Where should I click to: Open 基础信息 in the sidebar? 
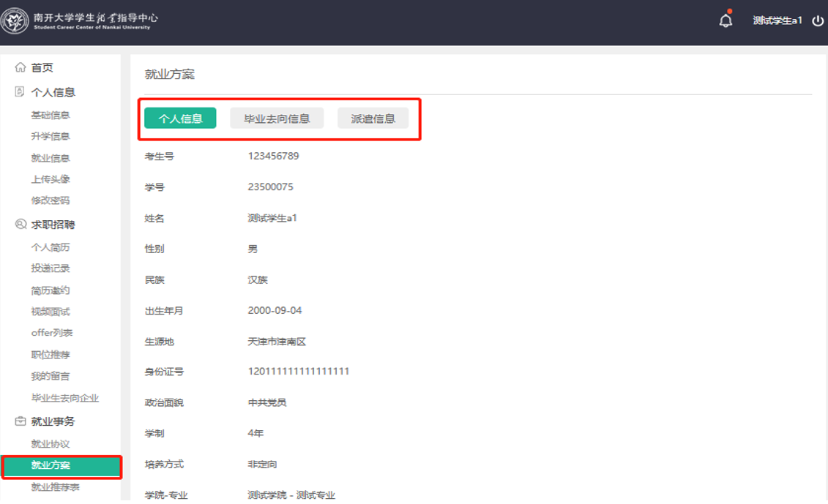(51, 115)
